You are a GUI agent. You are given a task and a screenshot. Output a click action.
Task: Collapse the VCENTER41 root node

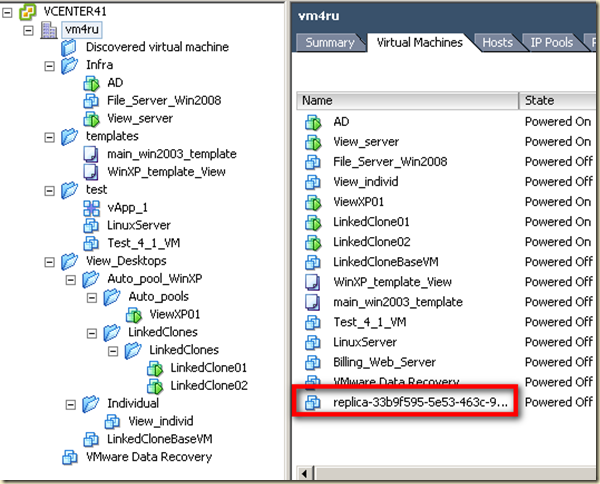[7, 12]
